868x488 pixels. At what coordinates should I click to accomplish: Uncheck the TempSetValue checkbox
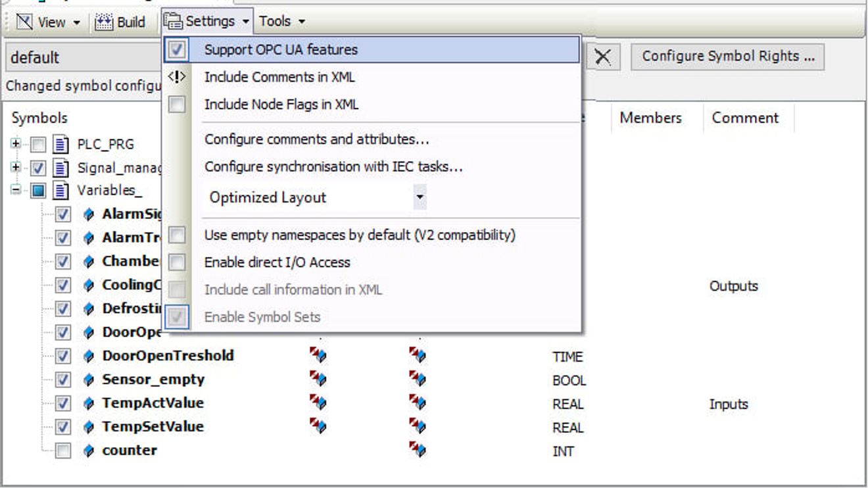click(x=63, y=427)
